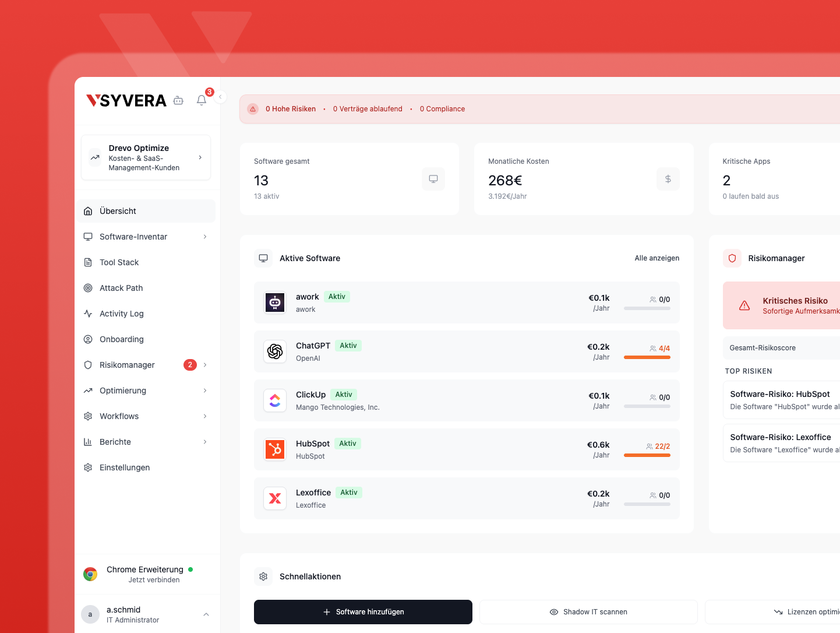The width and height of the screenshot is (840, 633).
Task: Open Activity Log page
Action: [146, 314]
